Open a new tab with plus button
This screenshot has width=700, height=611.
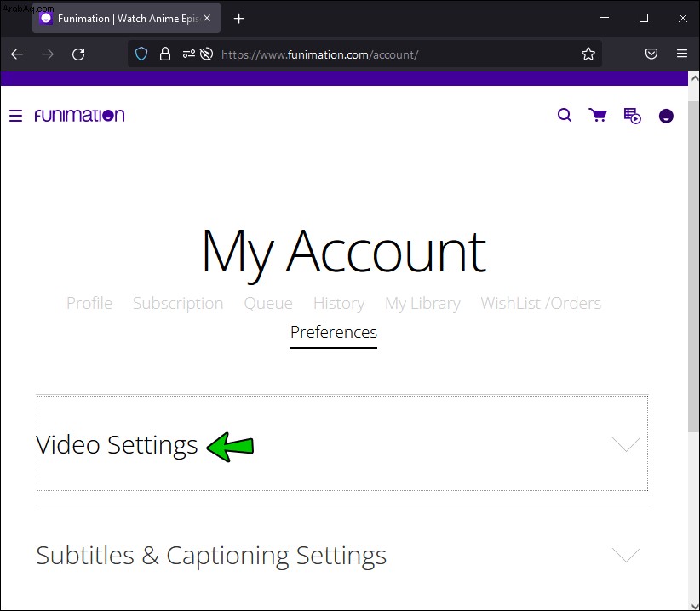(x=238, y=18)
